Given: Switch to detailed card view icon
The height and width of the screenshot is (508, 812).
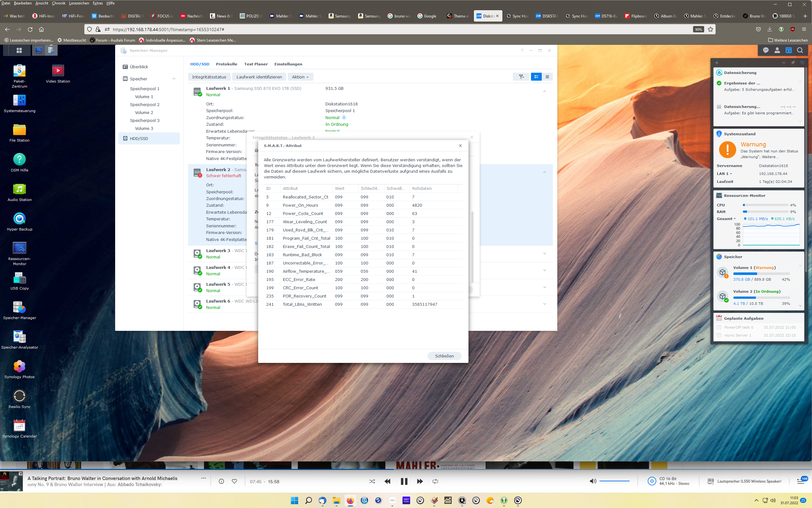Looking at the screenshot, I should point(536,77).
